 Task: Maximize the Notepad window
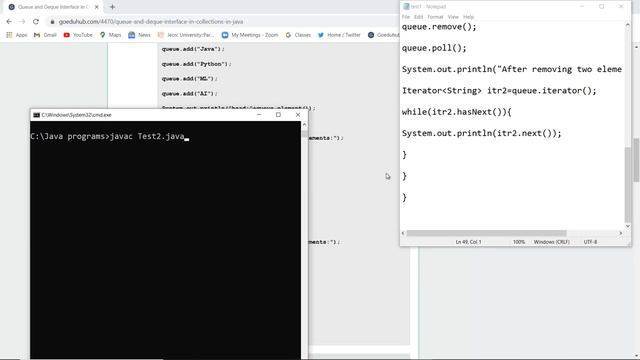click(x=602, y=7)
